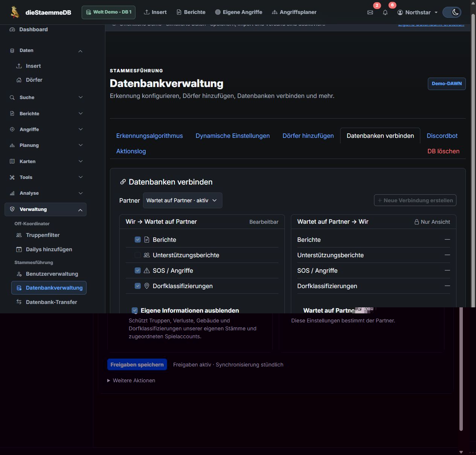
Task: Click the Analyse bar chart icon
Action: [x=12, y=193]
